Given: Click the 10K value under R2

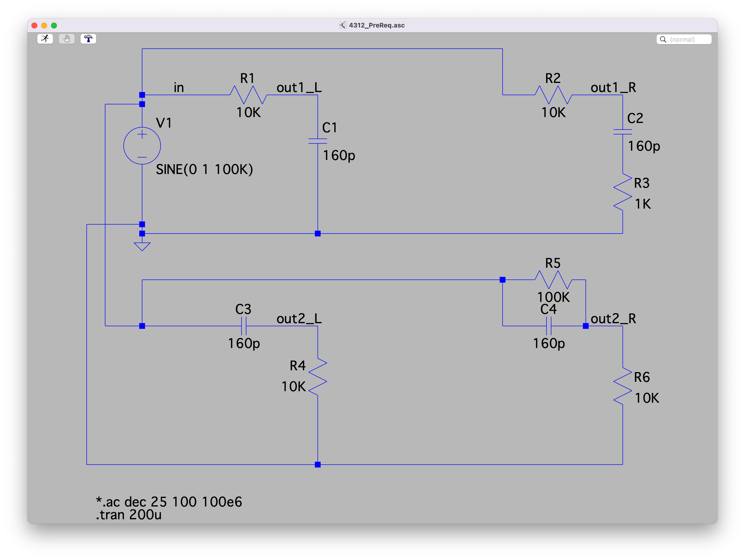Looking at the screenshot, I should [x=553, y=112].
